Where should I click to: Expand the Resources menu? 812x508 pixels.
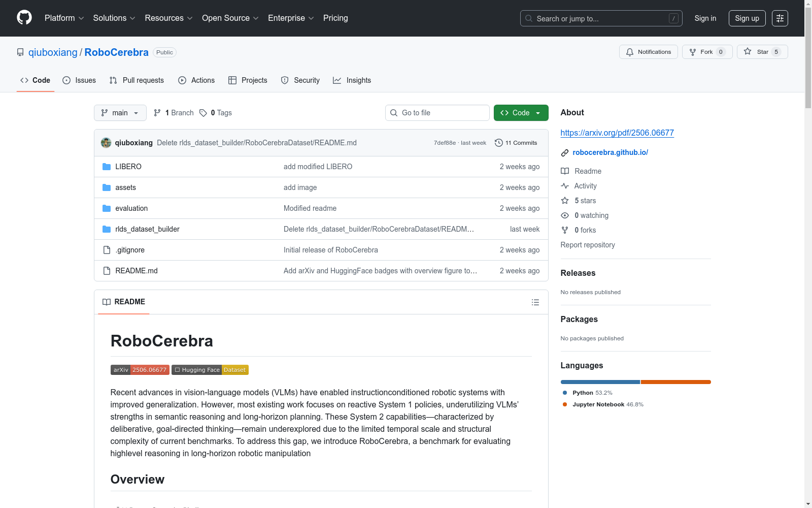(169, 18)
